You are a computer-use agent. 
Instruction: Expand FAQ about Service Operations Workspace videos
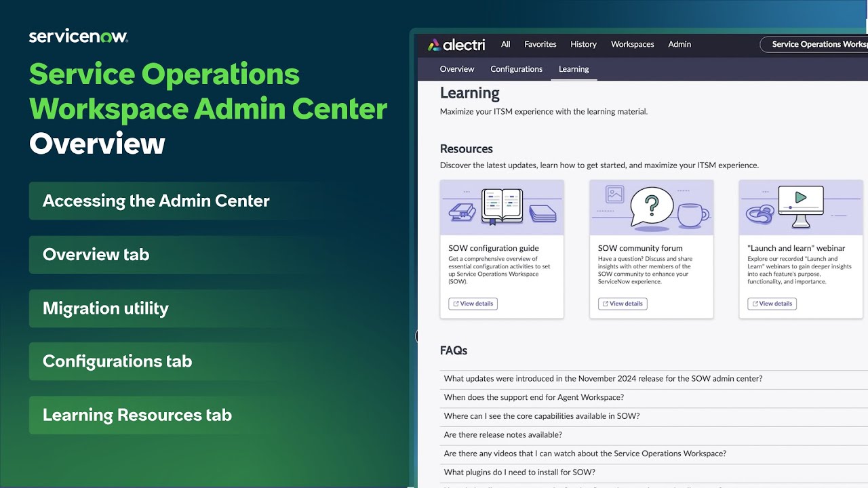[654, 453]
